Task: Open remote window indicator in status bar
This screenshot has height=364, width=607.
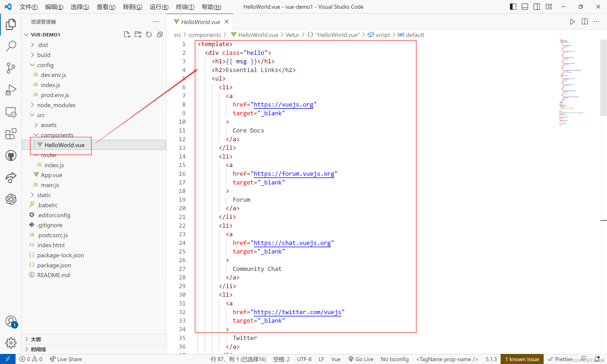Action: (x=8, y=359)
